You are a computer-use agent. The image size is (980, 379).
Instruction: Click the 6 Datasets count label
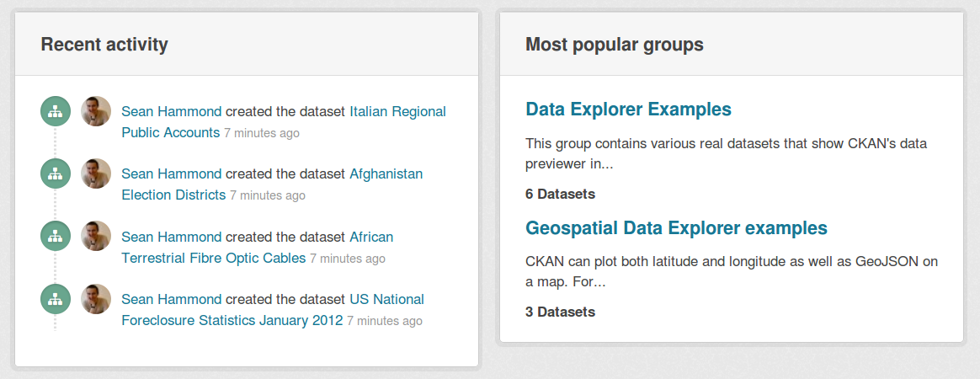[x=560, y=194]
